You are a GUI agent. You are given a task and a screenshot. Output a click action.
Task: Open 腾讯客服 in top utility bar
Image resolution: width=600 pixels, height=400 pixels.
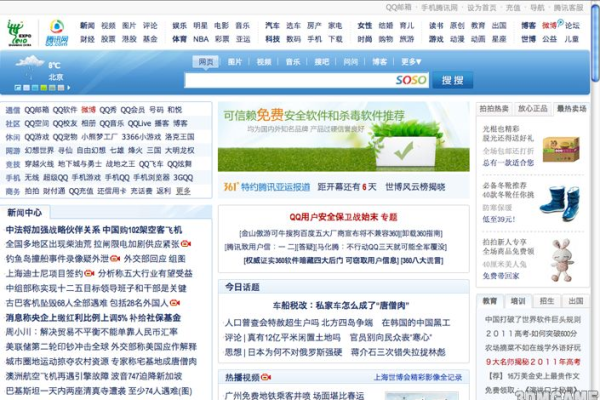click(568, 7)
